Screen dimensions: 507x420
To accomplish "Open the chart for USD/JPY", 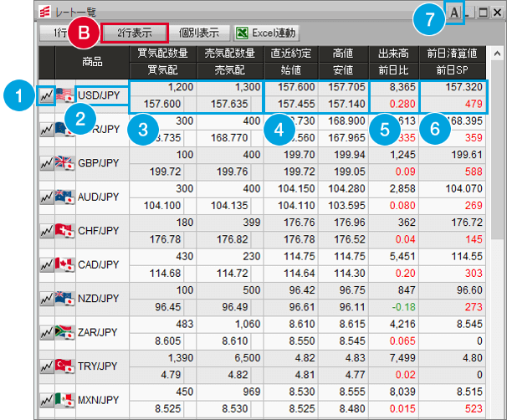I will point(47,95).
